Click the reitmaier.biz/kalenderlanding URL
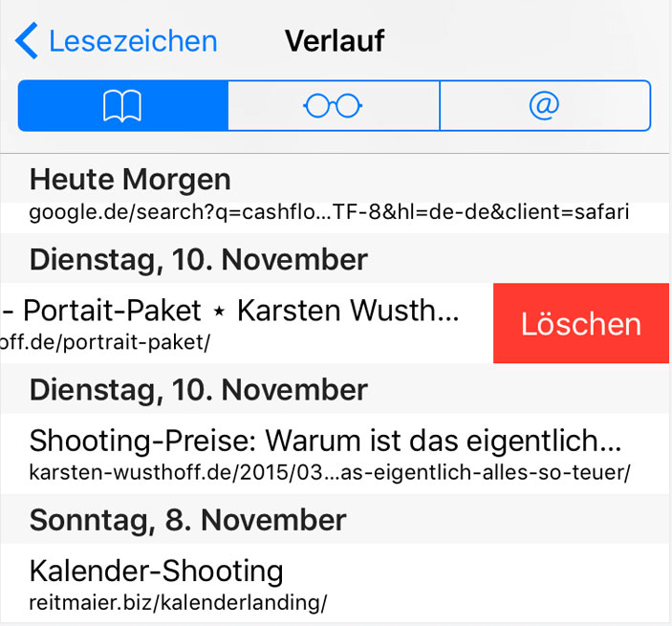 [178, 602]
